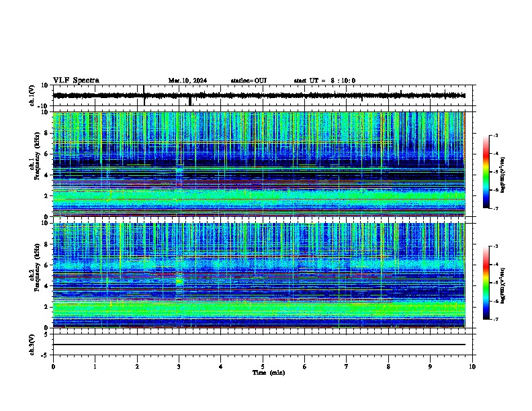532x411 pixels.
Task: Click time axis tick label "7"
Action: [x=347, y=367]
